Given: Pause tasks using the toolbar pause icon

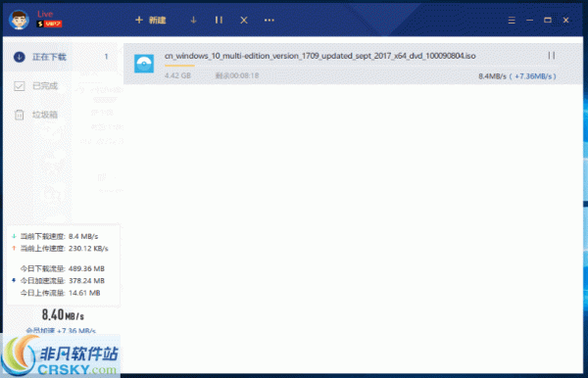Looking at the screenshot, I should (219, 20).
